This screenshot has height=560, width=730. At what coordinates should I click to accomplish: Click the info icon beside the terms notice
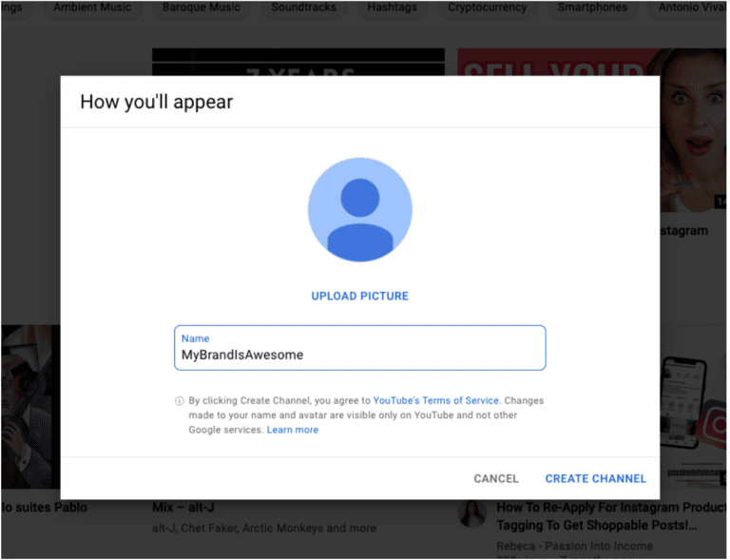(x=179, y=401)
